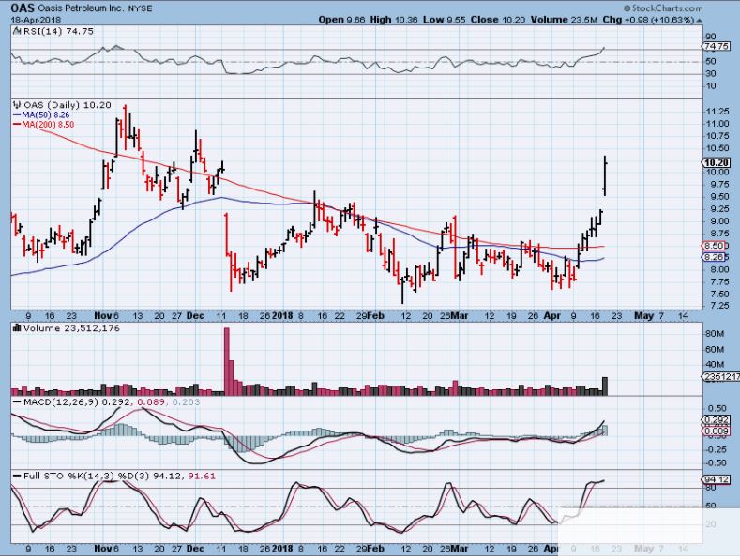Click the OAS ticker symbol heading
Image resolution: width=740 pixels, height=560 pixels.
pos(23,8)
